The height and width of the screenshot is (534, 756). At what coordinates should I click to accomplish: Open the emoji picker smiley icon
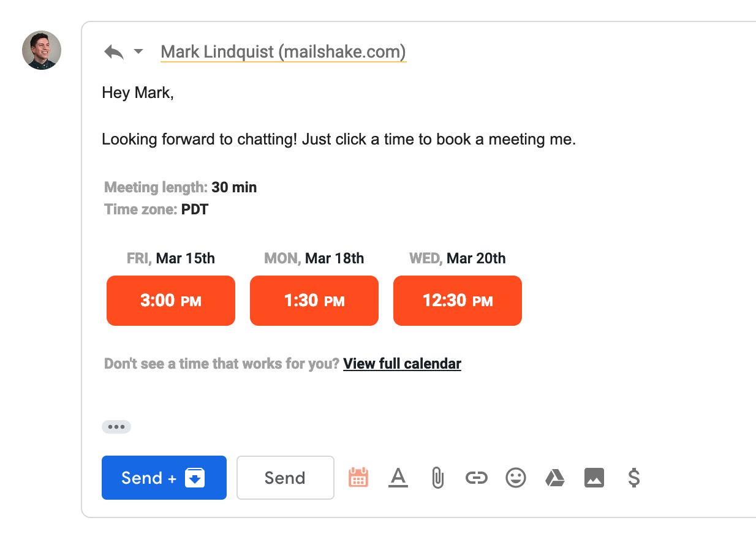tap(516, 478)
